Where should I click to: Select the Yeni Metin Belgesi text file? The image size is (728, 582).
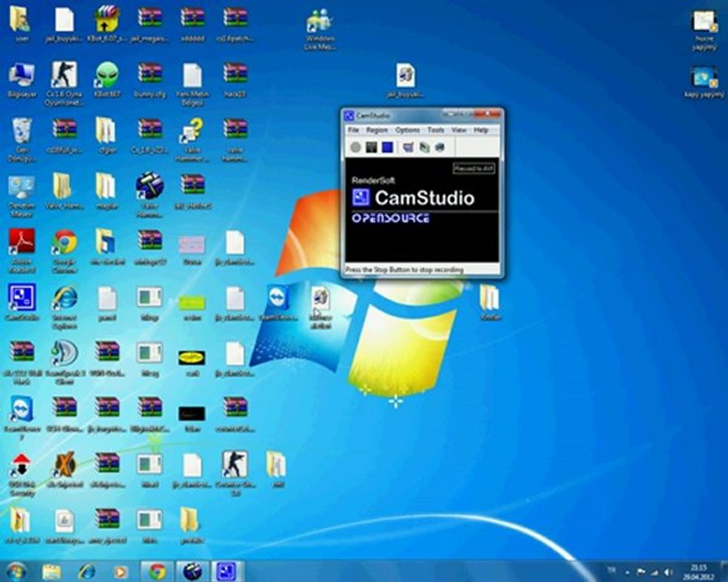[193, 84]
